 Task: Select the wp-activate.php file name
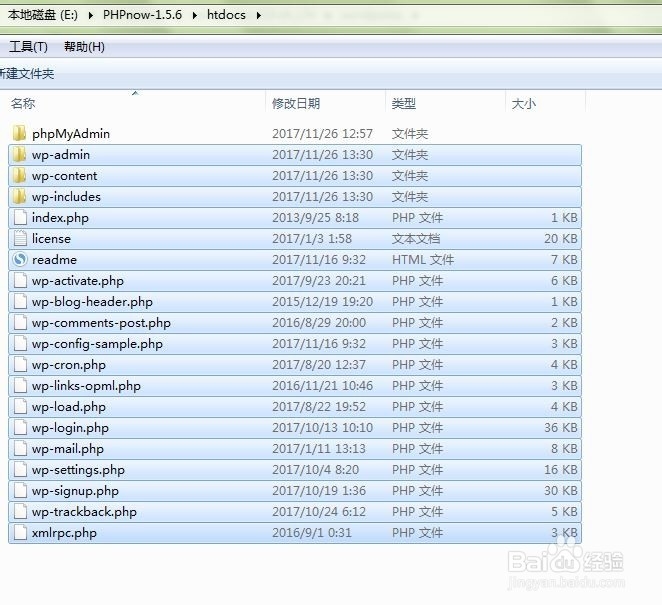coord(78,281)
